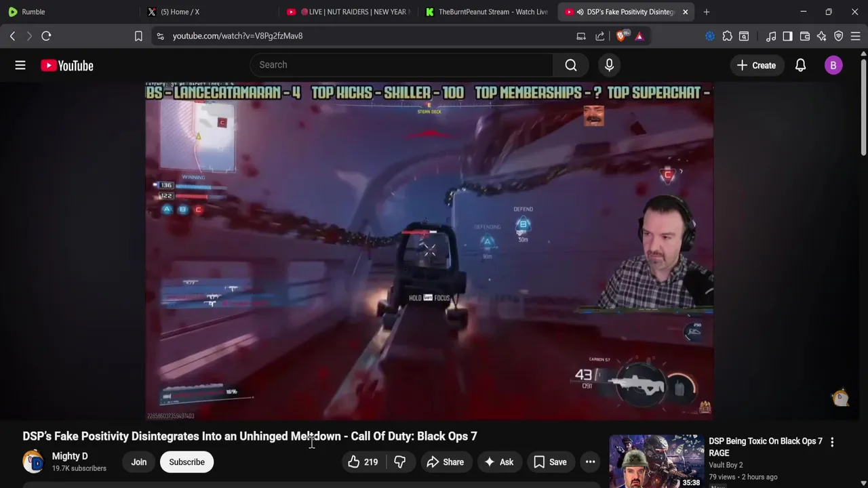This screenshot has width=868, height=488.
Task: Switch to the NUT RAIDERS live tab
Action: coord(349,12)
